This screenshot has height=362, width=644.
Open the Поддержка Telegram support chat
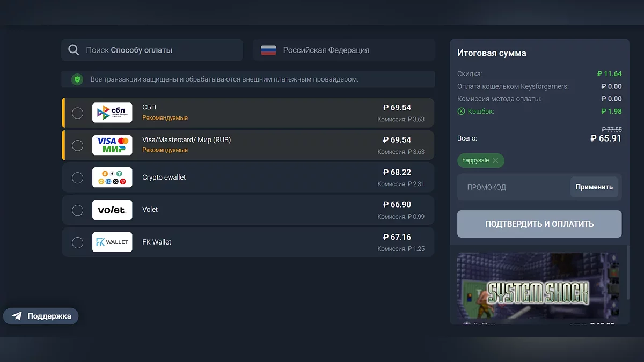click(x=41, y=316)
